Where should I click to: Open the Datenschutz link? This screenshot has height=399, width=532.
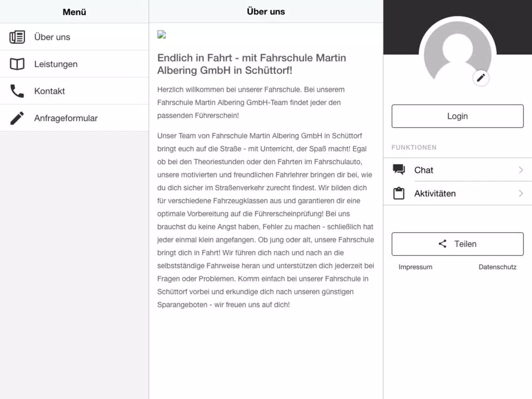(x=497, y=267)
